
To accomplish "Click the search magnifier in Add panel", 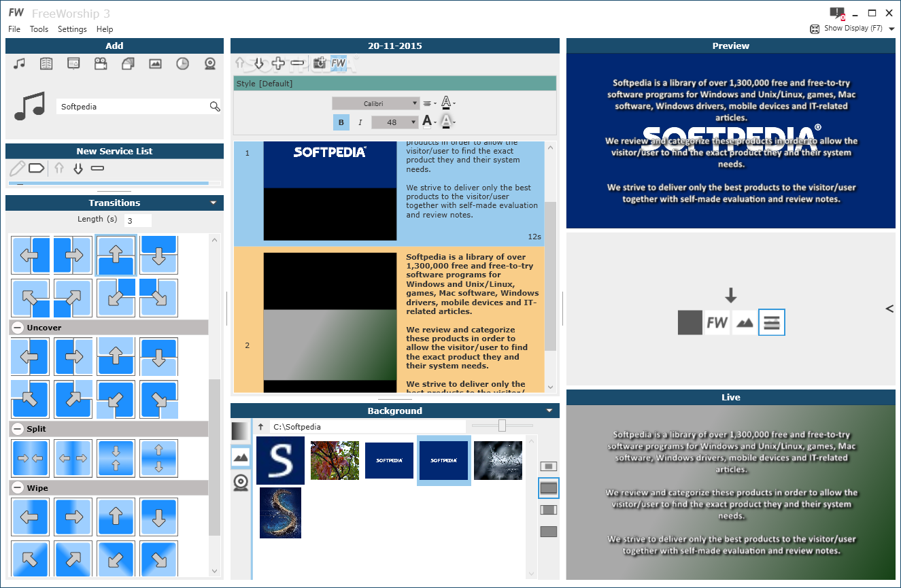I will pos(215,106).
